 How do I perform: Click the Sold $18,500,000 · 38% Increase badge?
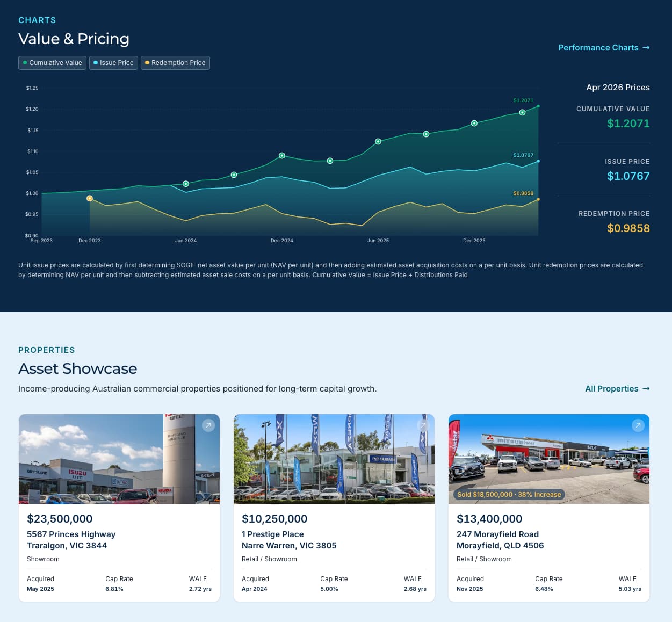(509, 495)
